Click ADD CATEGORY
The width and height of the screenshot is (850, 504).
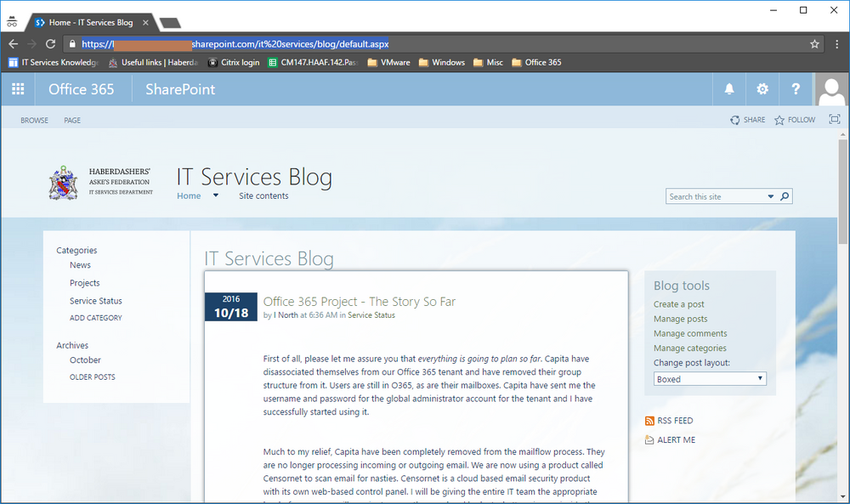95,318
